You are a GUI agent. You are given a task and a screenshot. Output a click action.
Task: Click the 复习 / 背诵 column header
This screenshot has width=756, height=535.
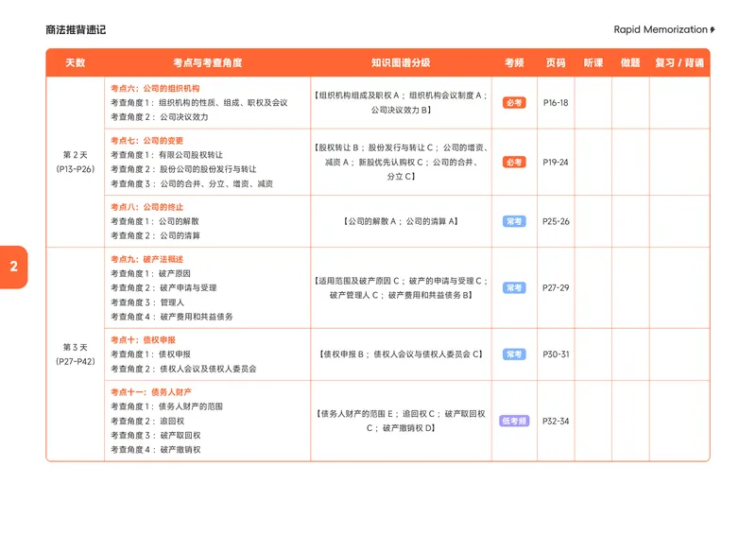[679, 62]
